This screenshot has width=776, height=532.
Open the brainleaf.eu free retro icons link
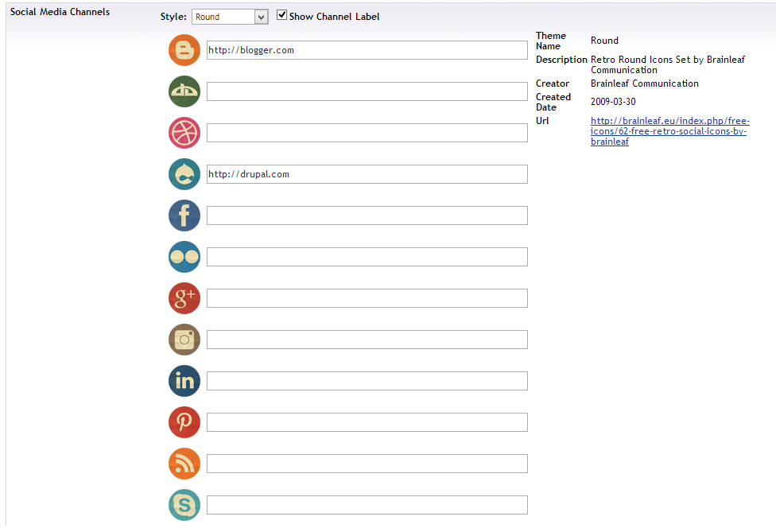[x=669, y=131]
